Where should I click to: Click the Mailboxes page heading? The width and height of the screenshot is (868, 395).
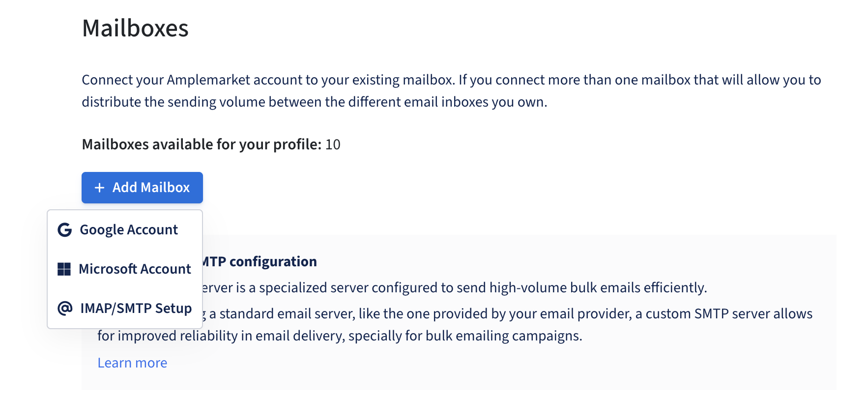coord(135,28)
